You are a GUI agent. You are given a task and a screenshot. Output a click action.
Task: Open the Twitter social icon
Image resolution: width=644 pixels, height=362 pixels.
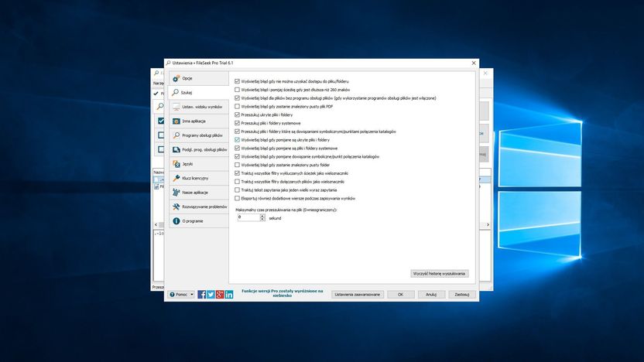[x=211, y=294]
